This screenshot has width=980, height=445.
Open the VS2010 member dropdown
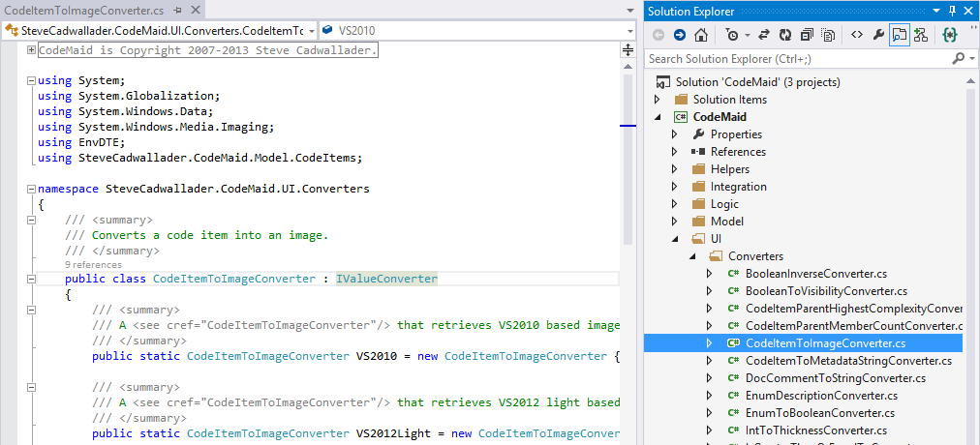pyautogui.click(x=629, y=30)
